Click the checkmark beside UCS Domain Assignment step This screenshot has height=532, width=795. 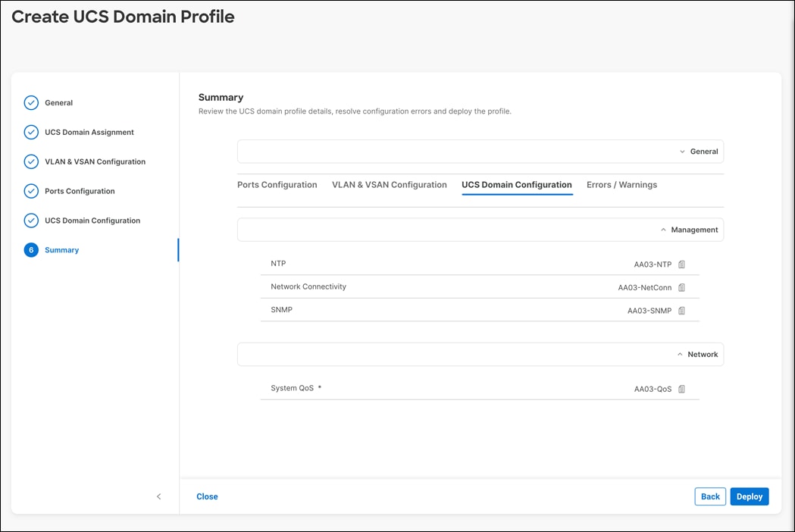pyautogui.click(x=30, y=132)
